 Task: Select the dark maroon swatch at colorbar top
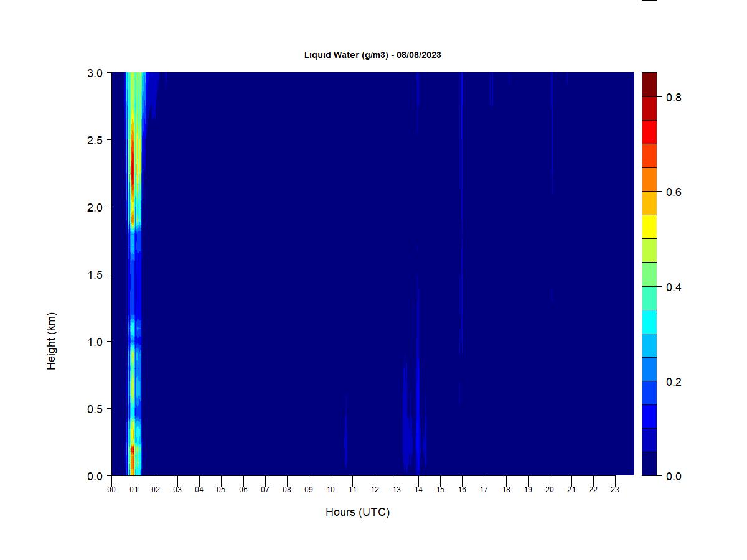pos(649,85)
